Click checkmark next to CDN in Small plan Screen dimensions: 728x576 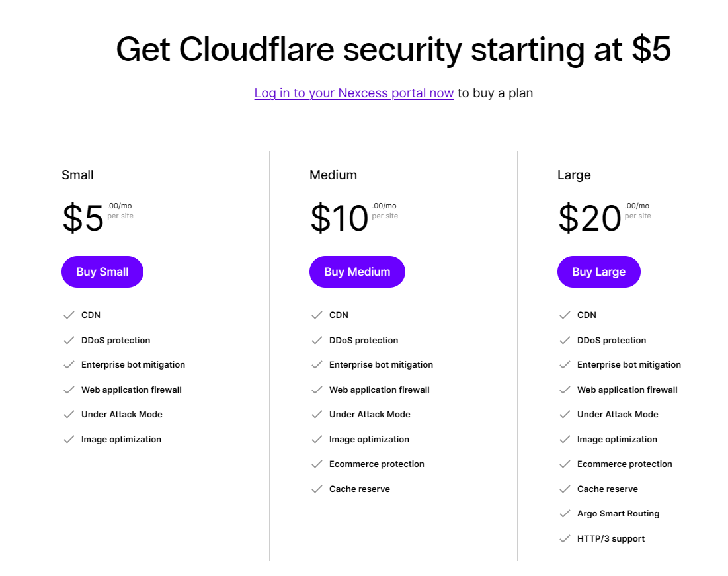tap(69, 315)
